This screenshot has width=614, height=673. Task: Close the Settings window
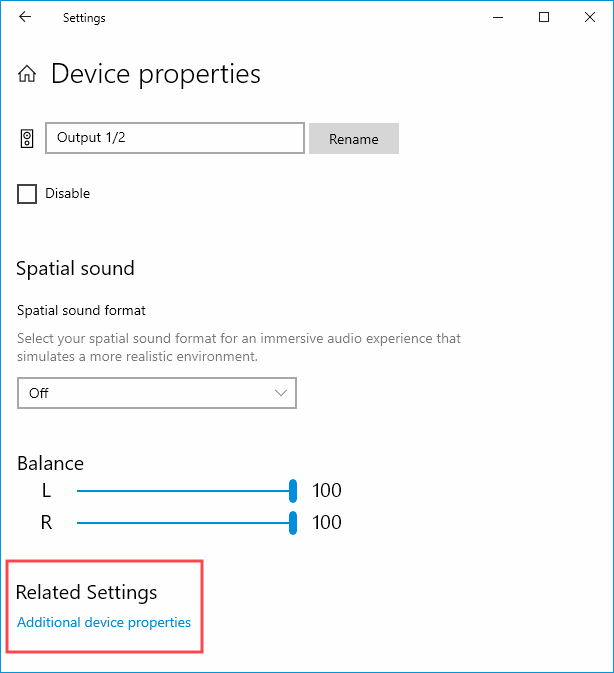pyautogui.click(x=590, y=18)
